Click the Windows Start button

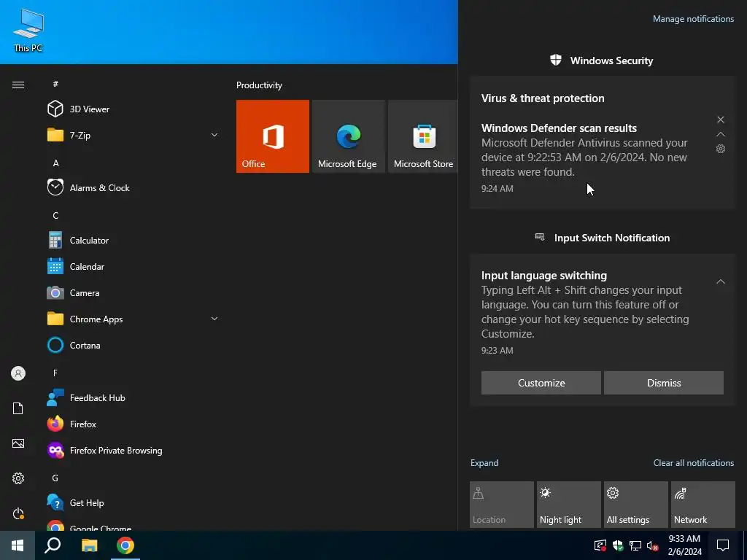click(x=18, y=545)
